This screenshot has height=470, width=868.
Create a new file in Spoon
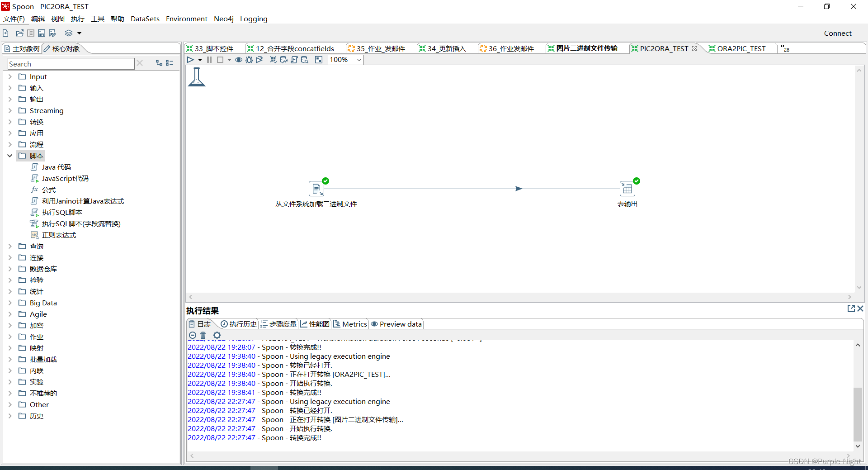tap(5, 33)
